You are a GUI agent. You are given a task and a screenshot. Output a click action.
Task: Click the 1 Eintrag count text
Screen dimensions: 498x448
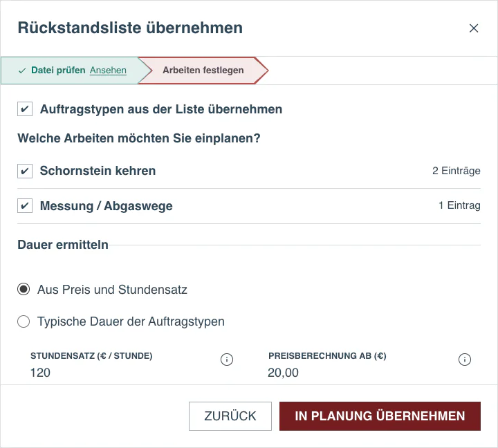coord(459,205)
